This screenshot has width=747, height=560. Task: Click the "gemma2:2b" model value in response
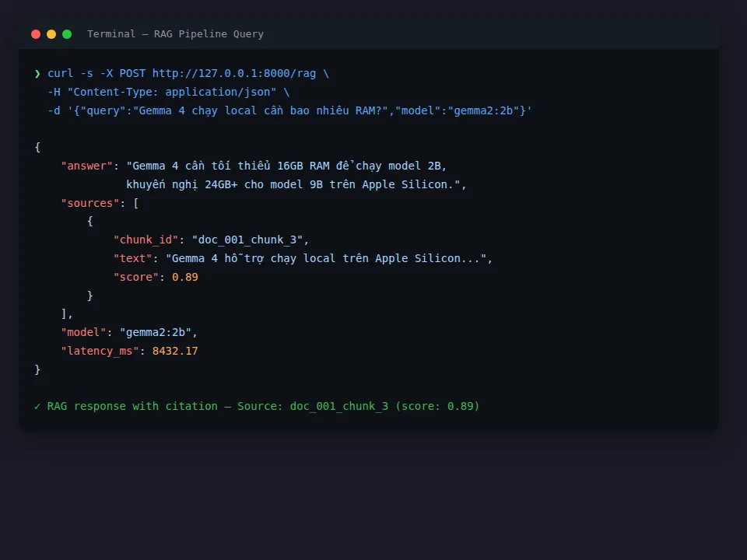tap(156, 332)
